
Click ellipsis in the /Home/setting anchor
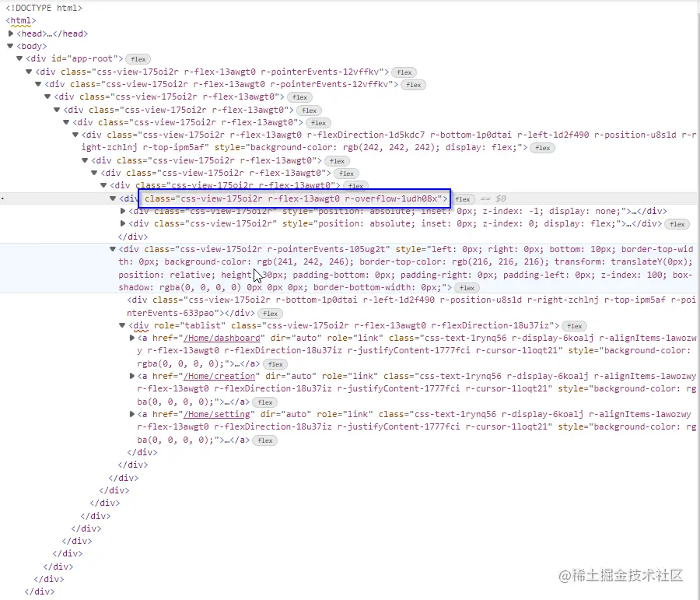(227, 440)
